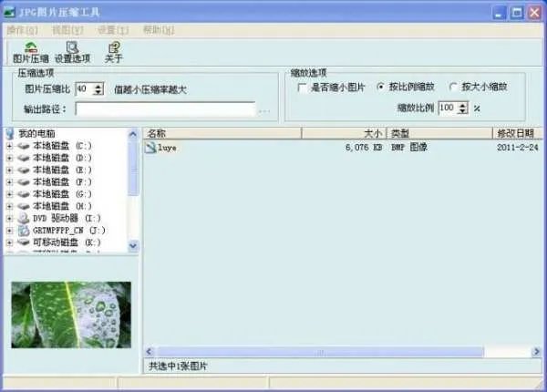The height and width of the screenshot is (392, 547).
Task: Expand the GRTMPFPP_CN (J:) tree node
Action: click(x=9, y=231)
